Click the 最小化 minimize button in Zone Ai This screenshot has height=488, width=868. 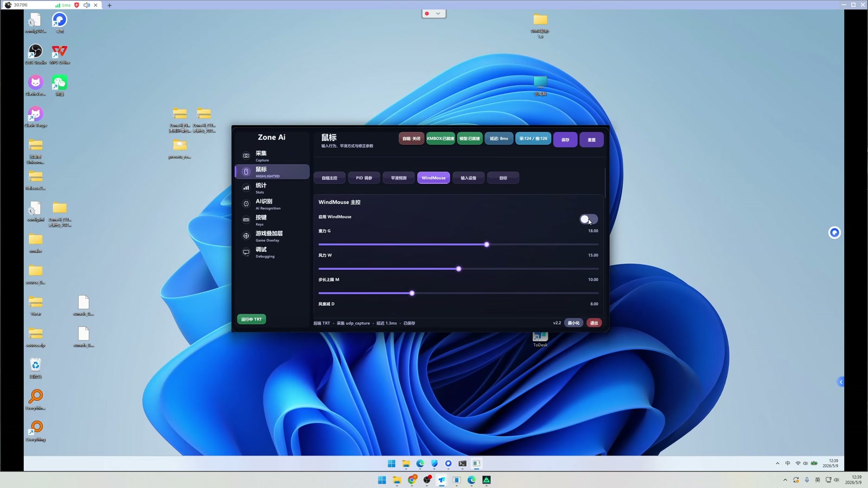click(573, 323)
